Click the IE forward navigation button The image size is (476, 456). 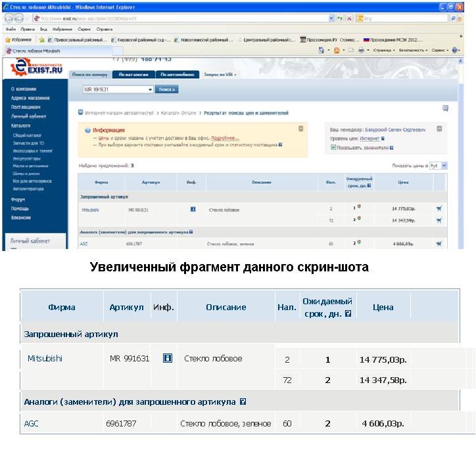(19, 18)
